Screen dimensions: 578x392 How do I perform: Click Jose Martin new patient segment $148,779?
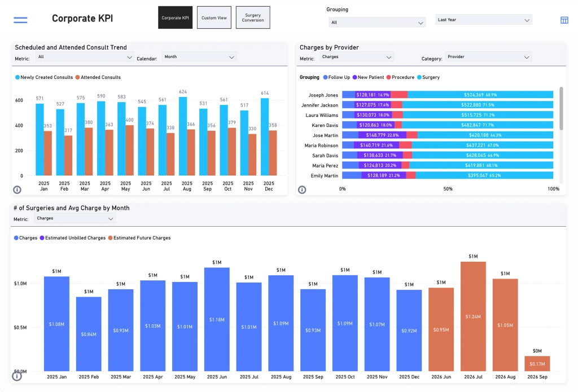(x=382, y=135)
